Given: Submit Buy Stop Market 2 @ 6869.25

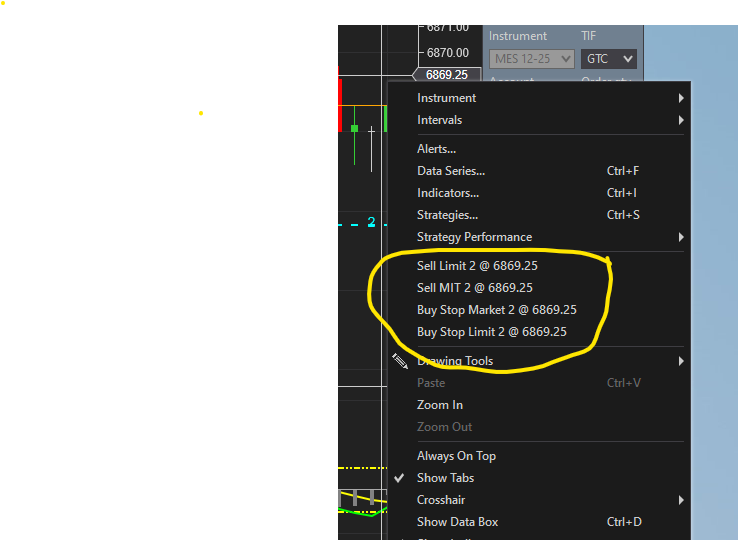Looking at the screenshot, I should click(496, 310).
